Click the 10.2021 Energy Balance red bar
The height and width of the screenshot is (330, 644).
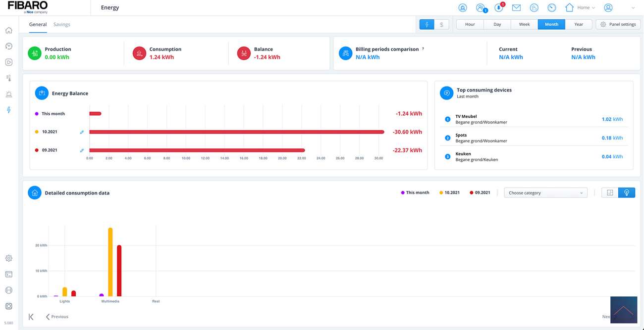(236, 132)
